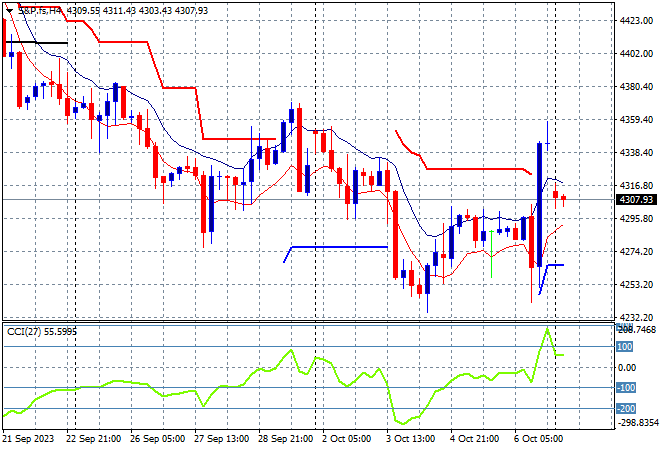Viewport: 660px width, 450px height.
Task: Click the 4253.00 price axis label
Action: point(637,284)
